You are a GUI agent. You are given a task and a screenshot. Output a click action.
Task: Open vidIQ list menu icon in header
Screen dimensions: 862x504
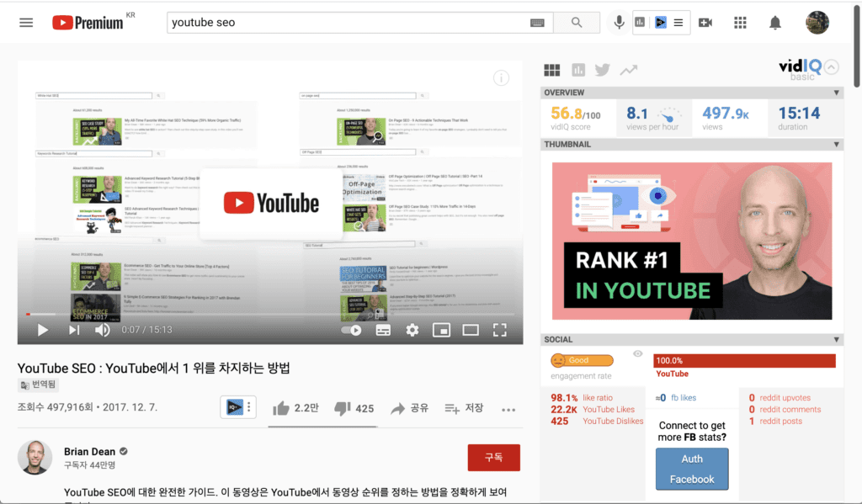(678, 23)
